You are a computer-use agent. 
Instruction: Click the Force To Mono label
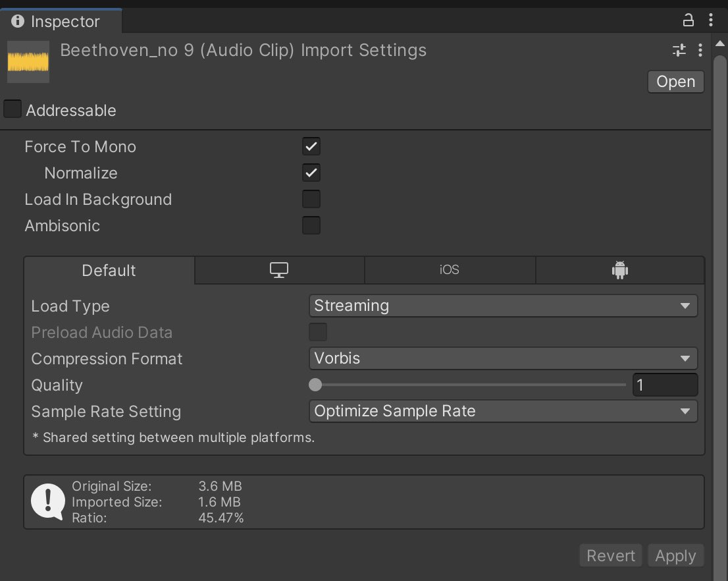80,147
